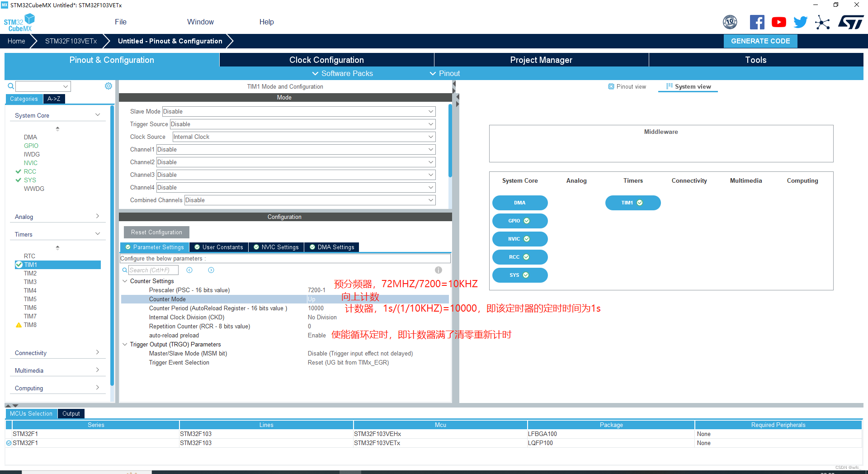Click the System view grid icon

click(x=670, y=86)
